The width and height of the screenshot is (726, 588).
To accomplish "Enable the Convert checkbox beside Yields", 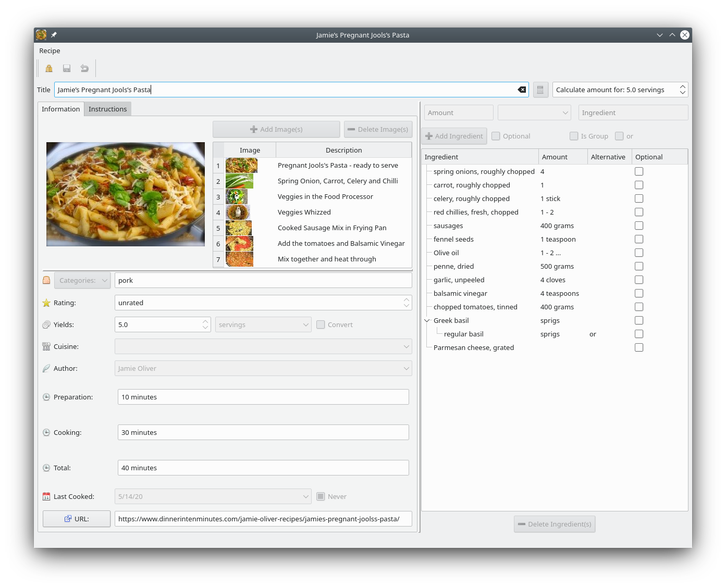I will click(321, 324).
